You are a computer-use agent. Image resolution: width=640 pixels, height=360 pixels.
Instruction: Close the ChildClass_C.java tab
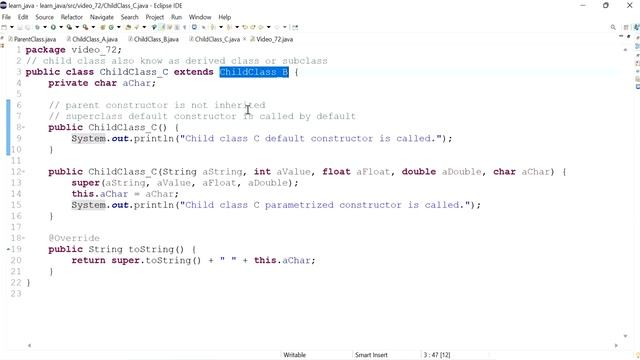(x=244, y=39)
